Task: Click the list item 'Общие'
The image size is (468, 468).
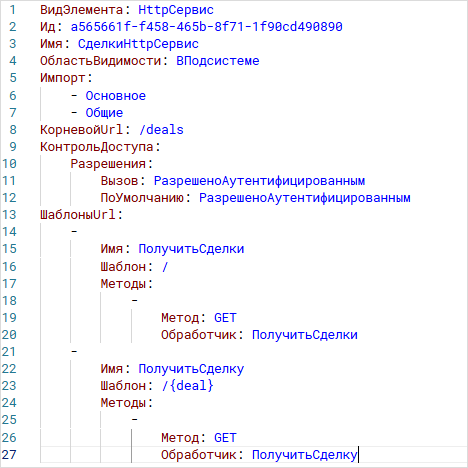Action: 104,113
